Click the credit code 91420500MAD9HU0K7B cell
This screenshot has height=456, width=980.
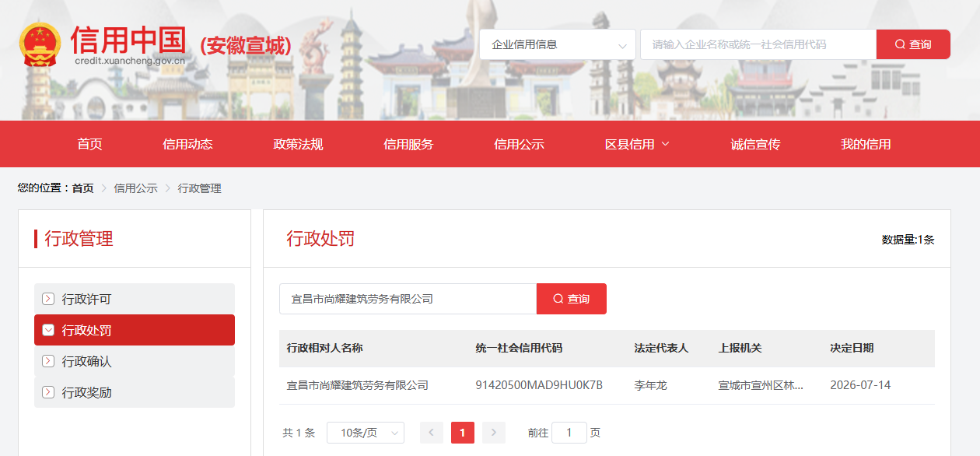(539, 385)
